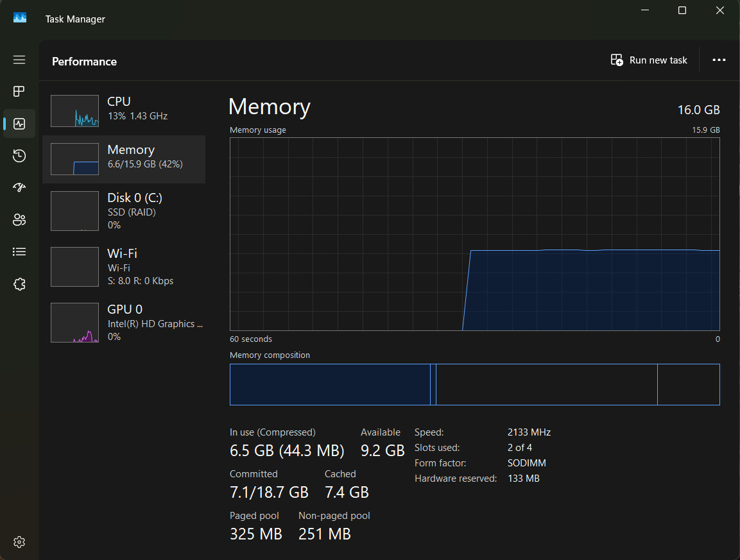This screenshot has width=740, height=560.
Task: Click the CPU mini graph thumbnail
Action: tap(74, 111)
